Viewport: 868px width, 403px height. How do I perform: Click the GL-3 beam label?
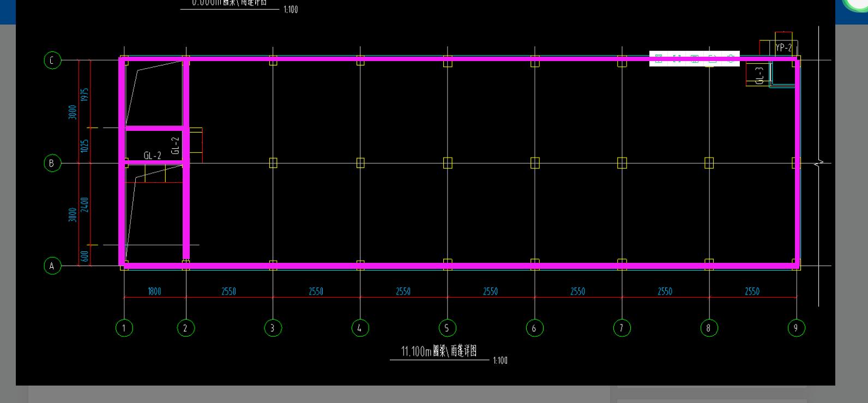pyautogui.click(x=759, y=75)
